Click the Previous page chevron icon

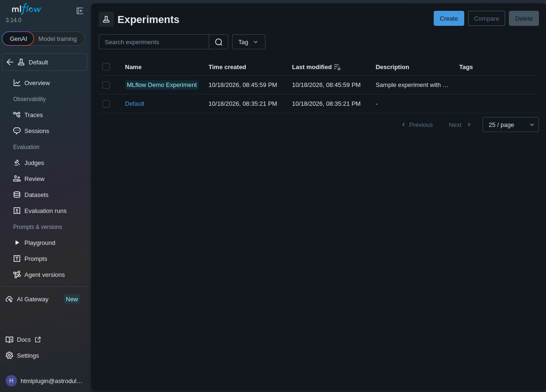[403, 125]
